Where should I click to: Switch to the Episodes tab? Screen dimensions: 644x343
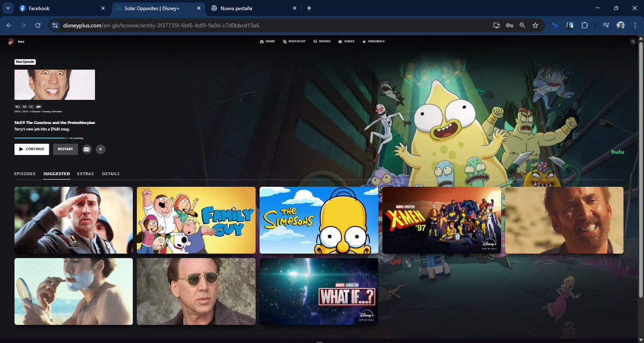click(x=25, y=174)
